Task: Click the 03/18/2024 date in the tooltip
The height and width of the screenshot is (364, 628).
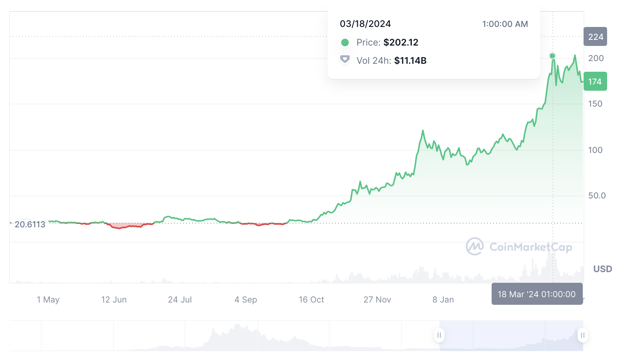Action: click(365, 24)
